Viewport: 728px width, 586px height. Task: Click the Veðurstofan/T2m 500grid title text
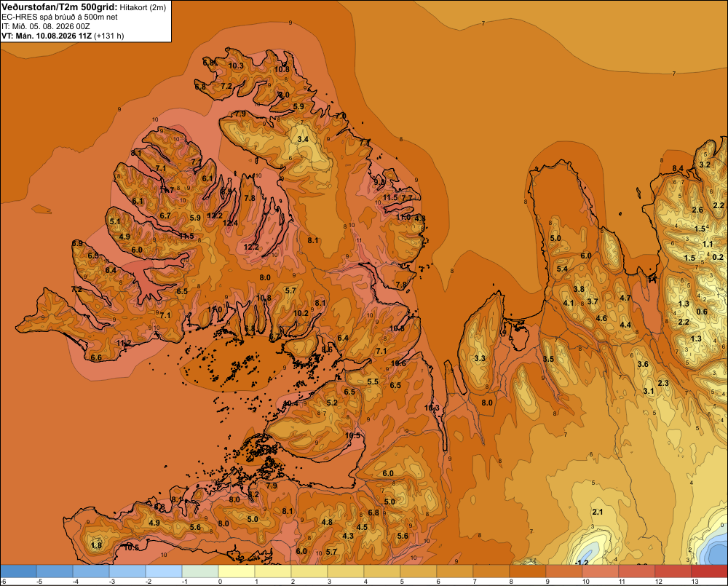59,7
